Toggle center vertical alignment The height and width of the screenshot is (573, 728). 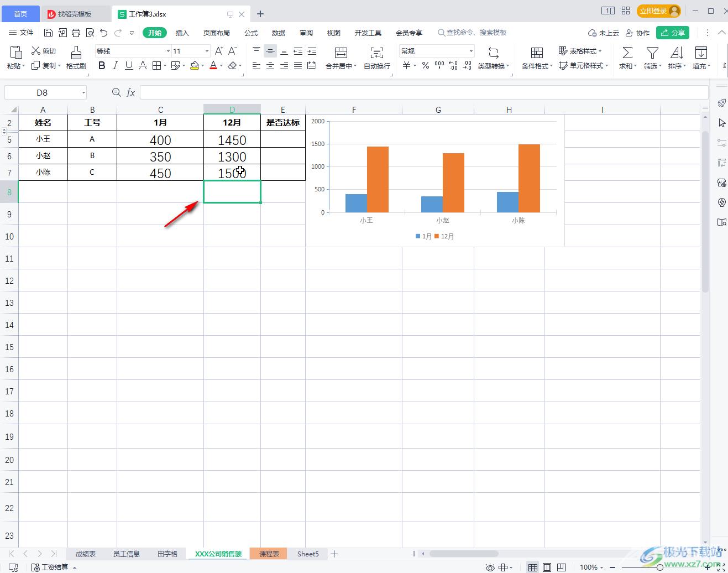(x=270, y=51)
